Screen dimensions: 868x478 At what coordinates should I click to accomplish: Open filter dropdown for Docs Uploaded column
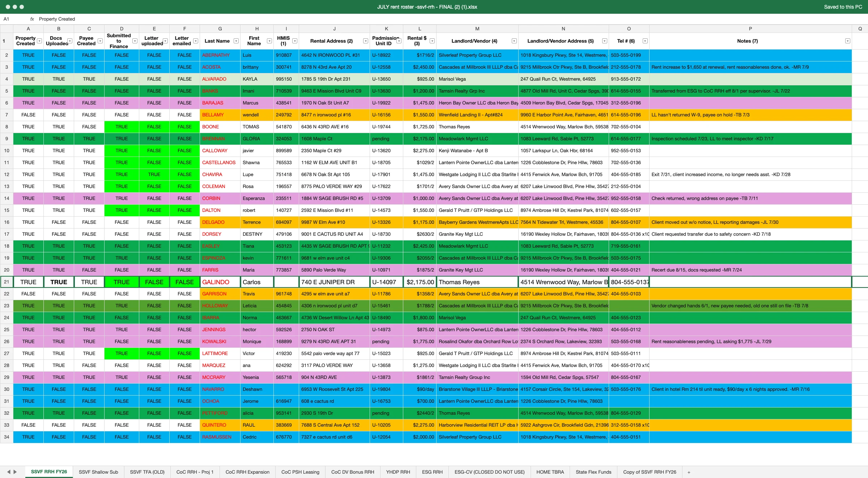tap(70, 41)
